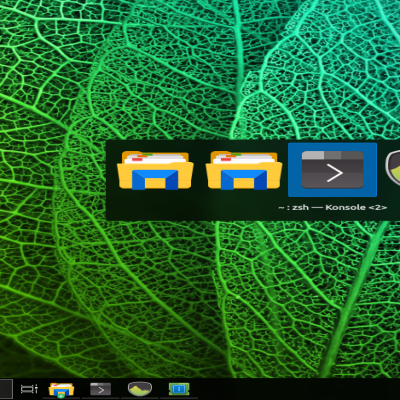Click the underline indicator below the Info Center icon

coord(179,398)
